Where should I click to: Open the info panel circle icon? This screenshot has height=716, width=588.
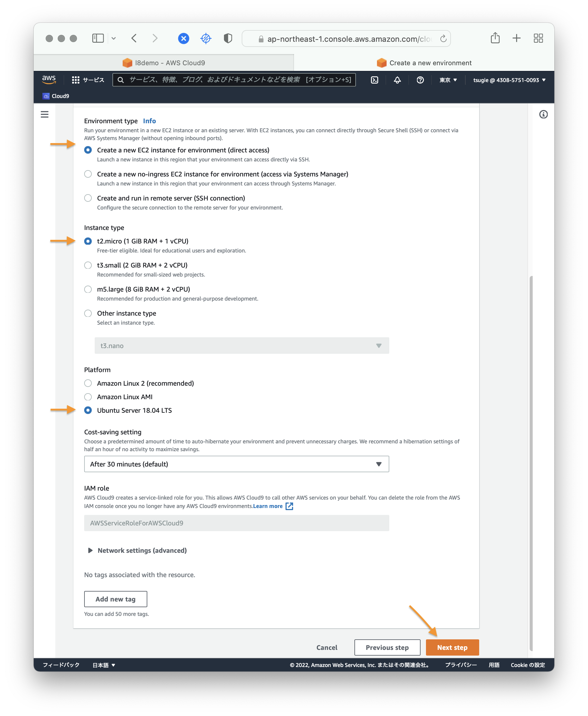543,115
